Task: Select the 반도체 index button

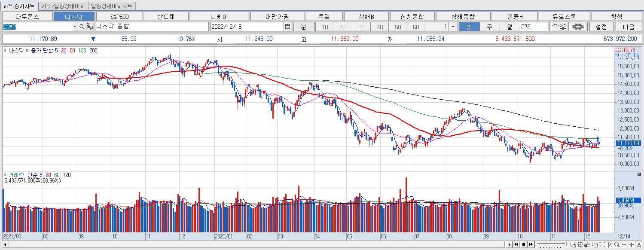Action: [166, 16]
